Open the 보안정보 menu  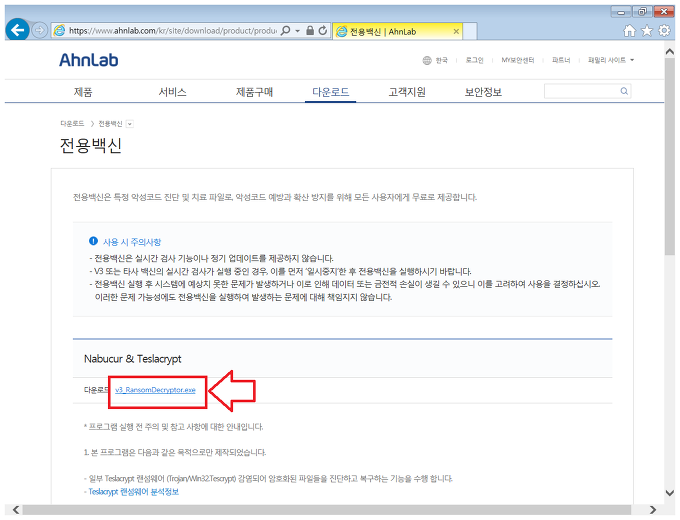pyautogui.click(x=483, y=92)
